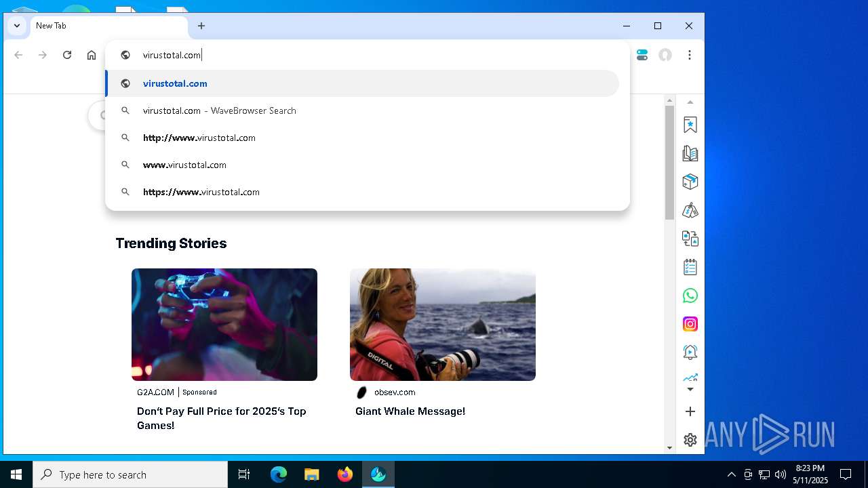Open the whale photographer story thumbnail
The height and width of the screenshot is (488, 868).
point(443,325)
